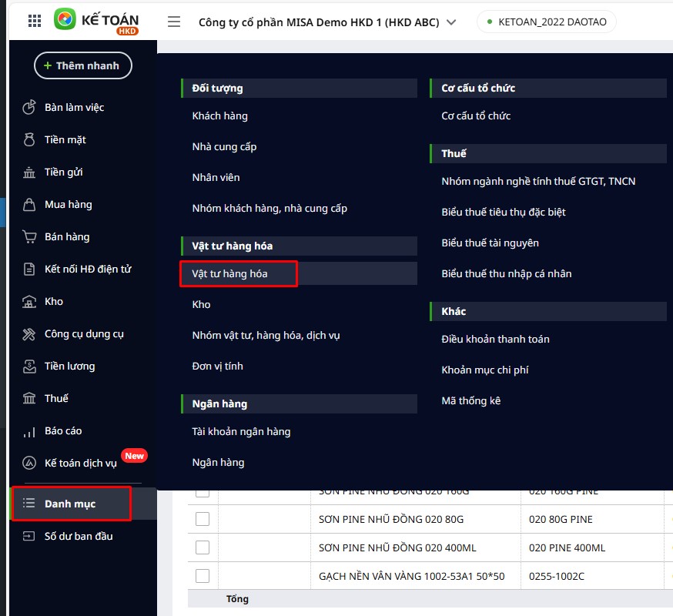Select Khách hàng in Đối tượng section
Viewport: 673px width, 616px height.
coord(219,116)
